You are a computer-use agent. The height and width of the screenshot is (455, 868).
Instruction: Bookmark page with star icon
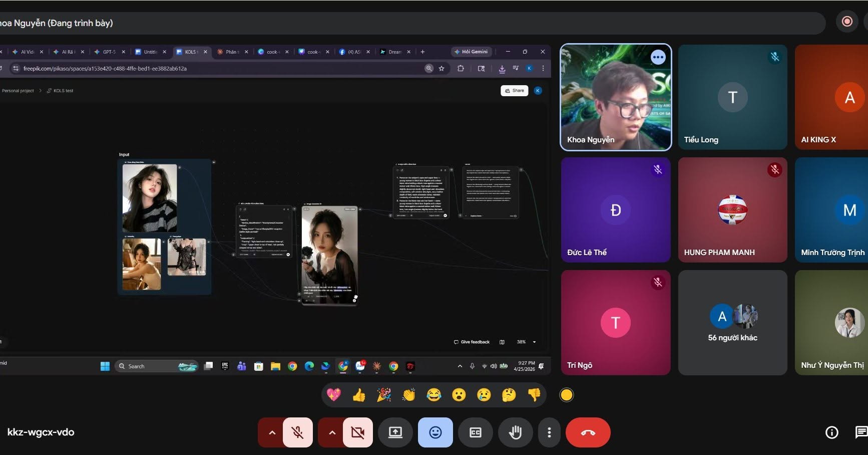pos(442,69)
